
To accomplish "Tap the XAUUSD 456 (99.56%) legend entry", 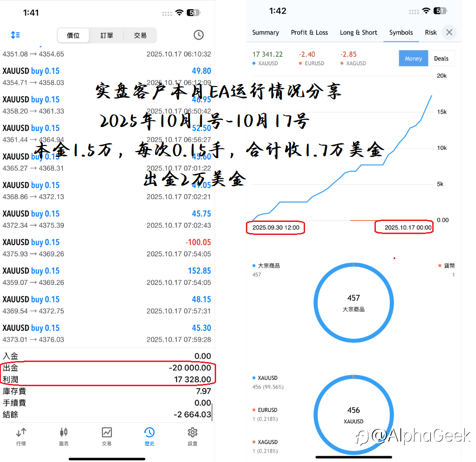I will pyautogui.click(x=268, y=382).
